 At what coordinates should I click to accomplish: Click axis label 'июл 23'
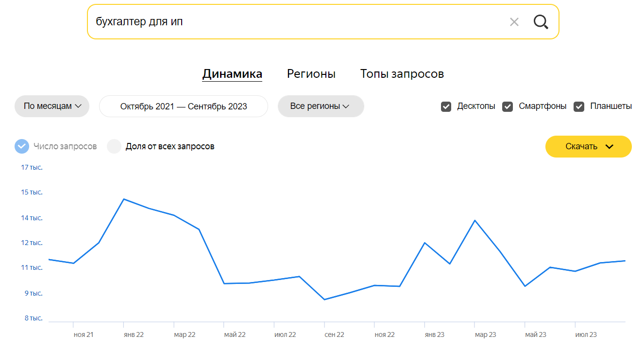click(x=586, y=334)
